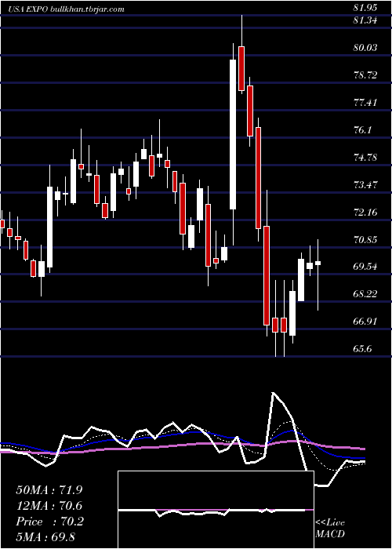
Task: Click the 65.6 price axis label
Action: click(362, 349)
